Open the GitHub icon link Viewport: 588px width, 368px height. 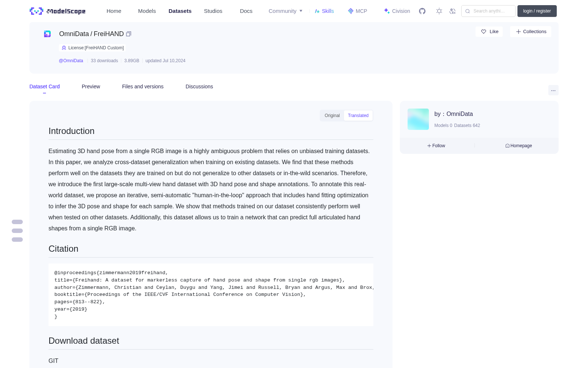pyautogui.click(x=422, y=11)
